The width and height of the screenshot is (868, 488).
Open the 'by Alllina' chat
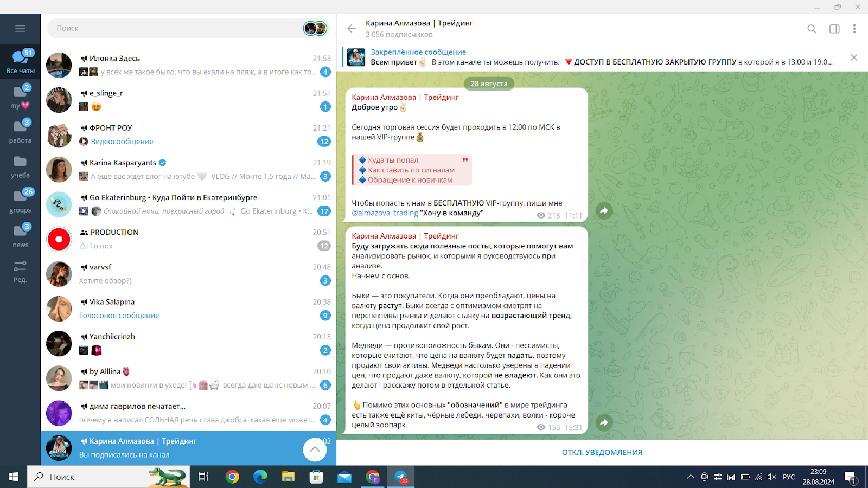click(x=188, y=378)
